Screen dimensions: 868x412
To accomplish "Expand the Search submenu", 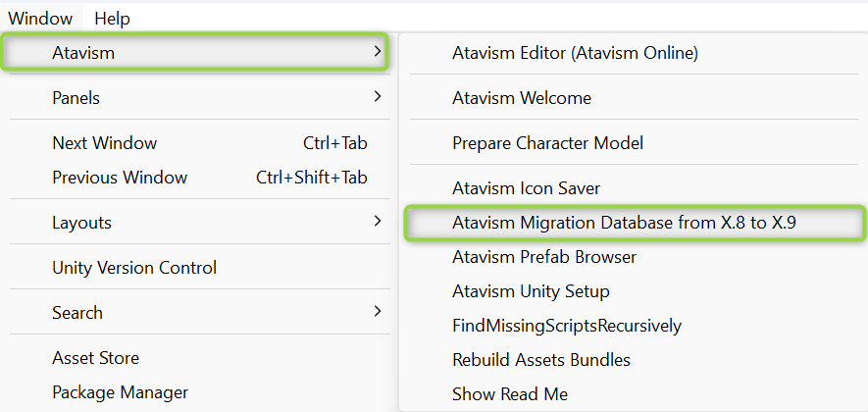I will click(x=77, y=313).
